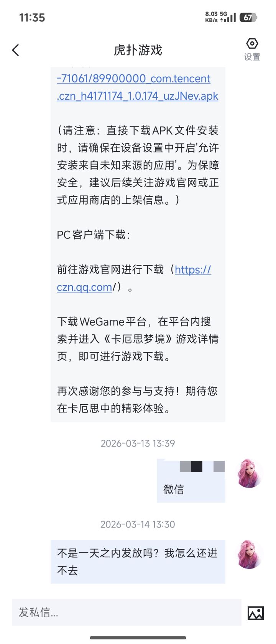The height and width of the screenshot is (644, 276).
Task: Tap the 2026-03-13 13:39 timestamp
Action: tap(138, 444)
